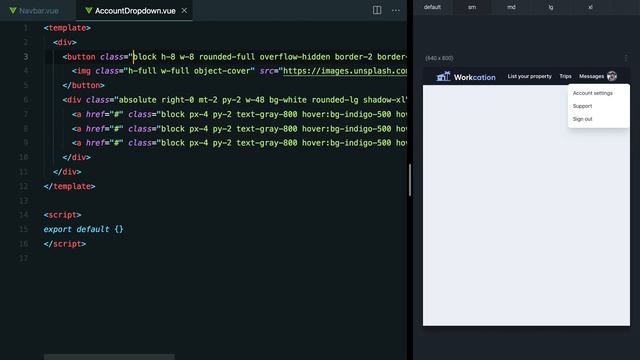Open the Messages link in navbar

(x=591, y=76)
